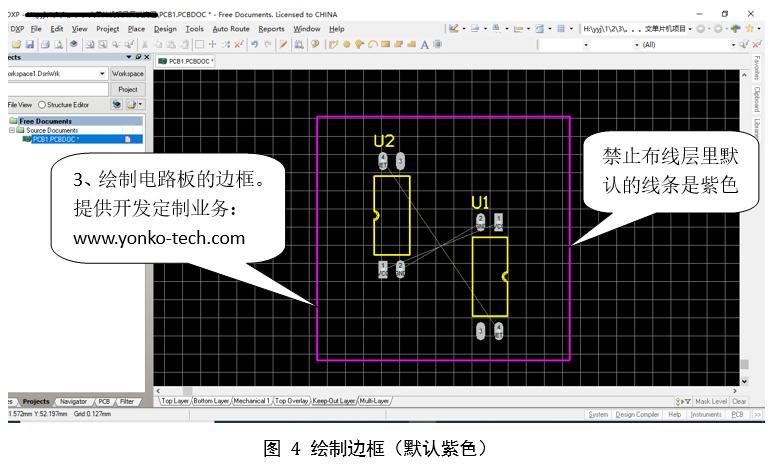Switch to the Filter panel tab

(x=127, y=402)
